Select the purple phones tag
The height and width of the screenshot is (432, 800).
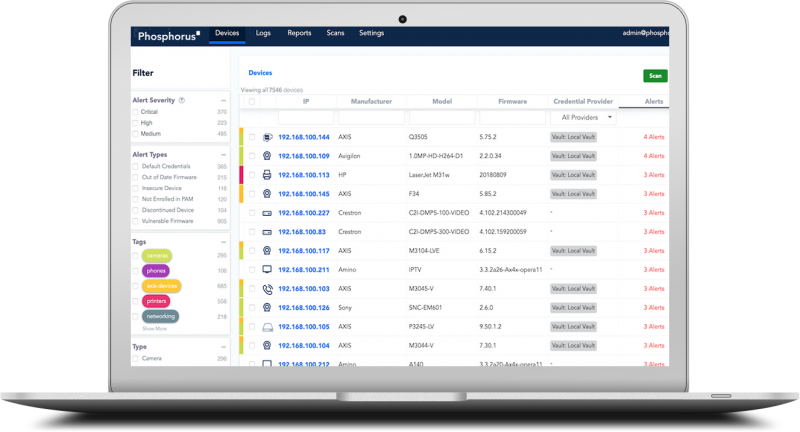point(156,271)
